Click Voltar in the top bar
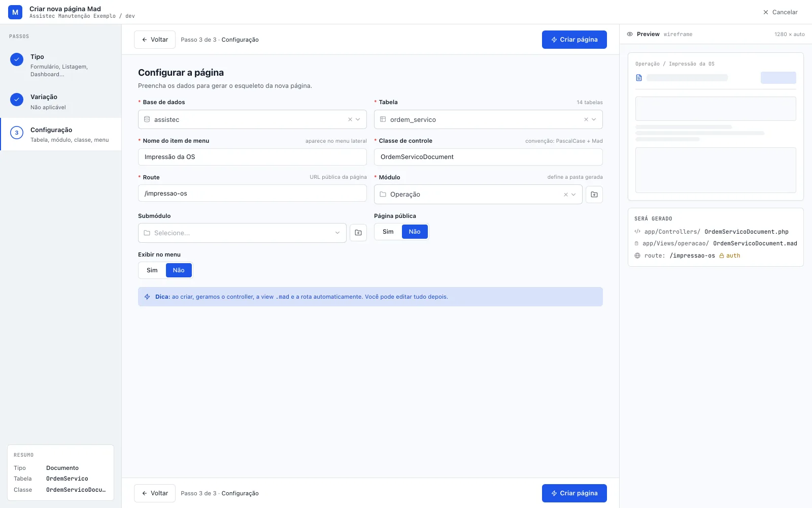The height and width of the screenshot is (508, 812). (155, 40)
